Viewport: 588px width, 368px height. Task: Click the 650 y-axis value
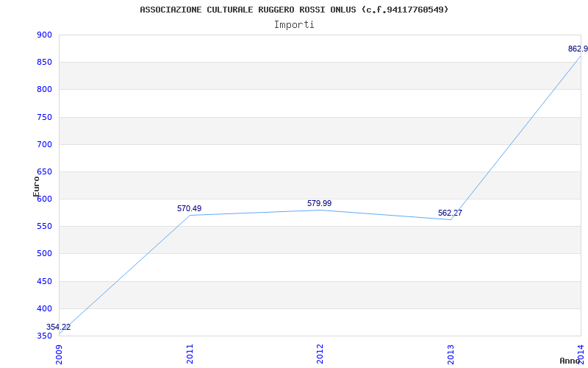pos(44,172)
